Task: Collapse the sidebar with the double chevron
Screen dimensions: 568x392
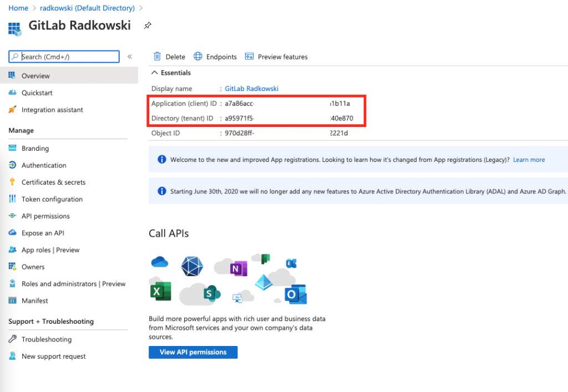Action: click(x=130, y=57)
